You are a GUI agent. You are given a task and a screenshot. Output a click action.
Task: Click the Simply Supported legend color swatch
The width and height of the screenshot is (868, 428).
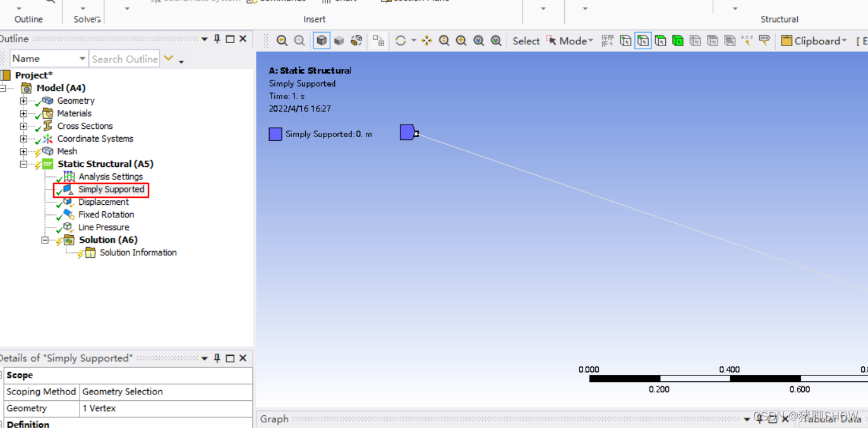coord(275,134)
